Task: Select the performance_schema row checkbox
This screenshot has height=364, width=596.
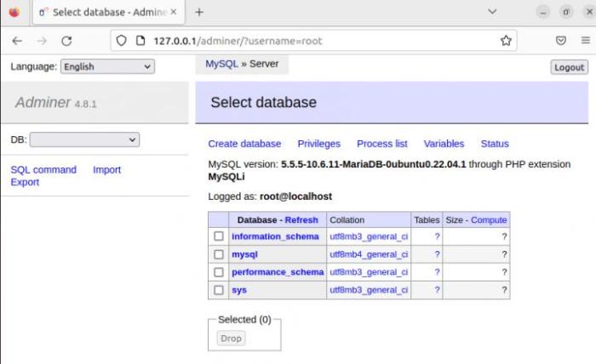Action: pos(219,272)
